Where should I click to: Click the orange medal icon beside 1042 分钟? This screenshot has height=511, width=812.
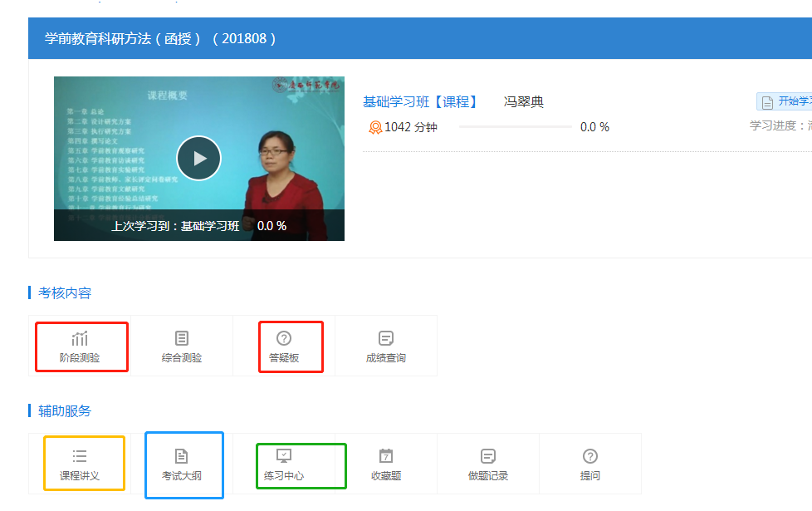375,127
